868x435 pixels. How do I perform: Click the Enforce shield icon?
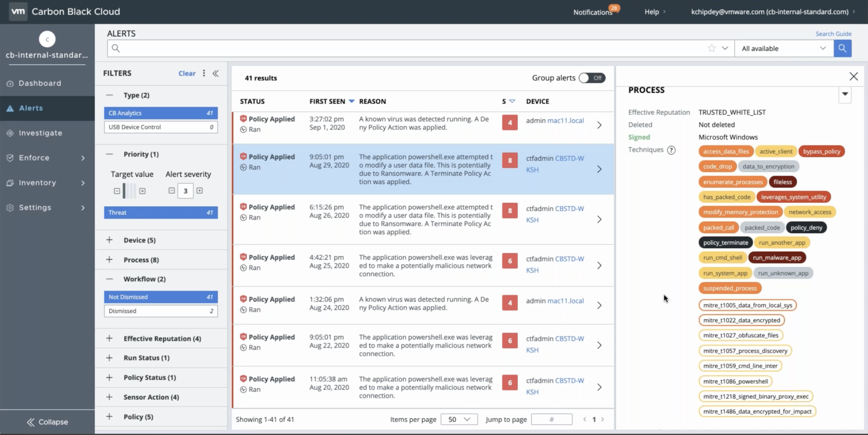(x=10, y=158)
